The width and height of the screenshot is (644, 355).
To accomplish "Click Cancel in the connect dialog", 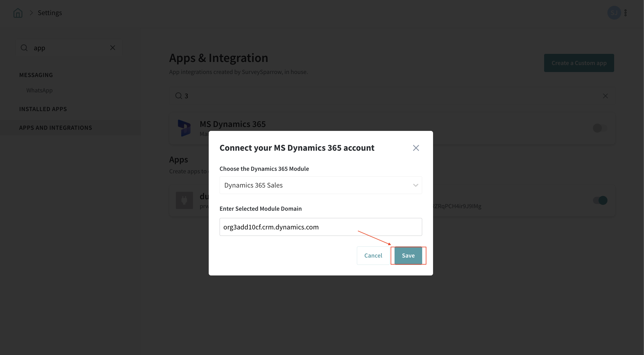I will click(373, 256).
